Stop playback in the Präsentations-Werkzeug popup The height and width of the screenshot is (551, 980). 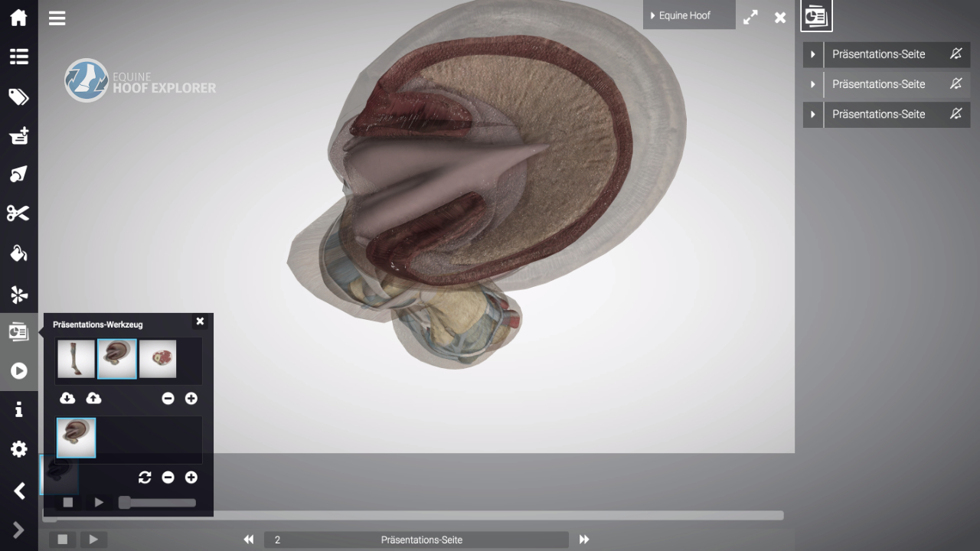coord(68,503)
